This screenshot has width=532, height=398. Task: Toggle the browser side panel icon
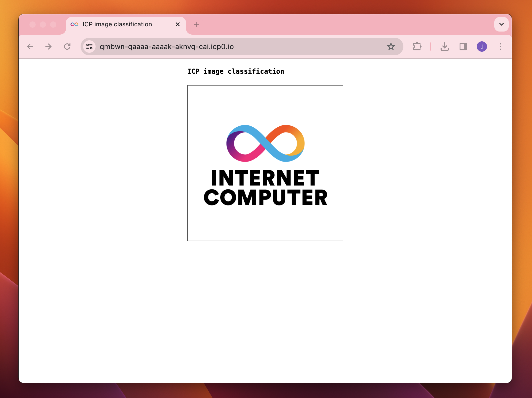coord(463,47)
